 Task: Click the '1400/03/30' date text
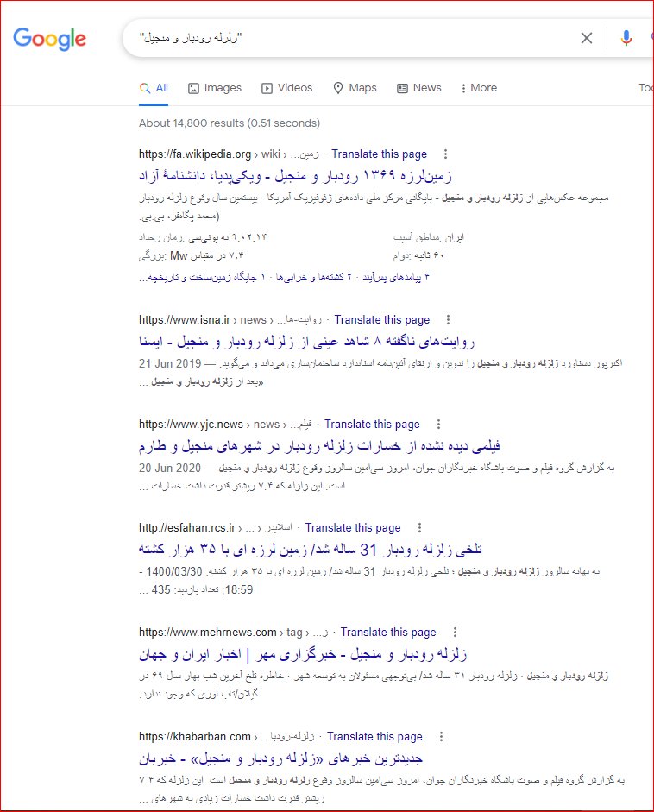[x=174, y=572]
